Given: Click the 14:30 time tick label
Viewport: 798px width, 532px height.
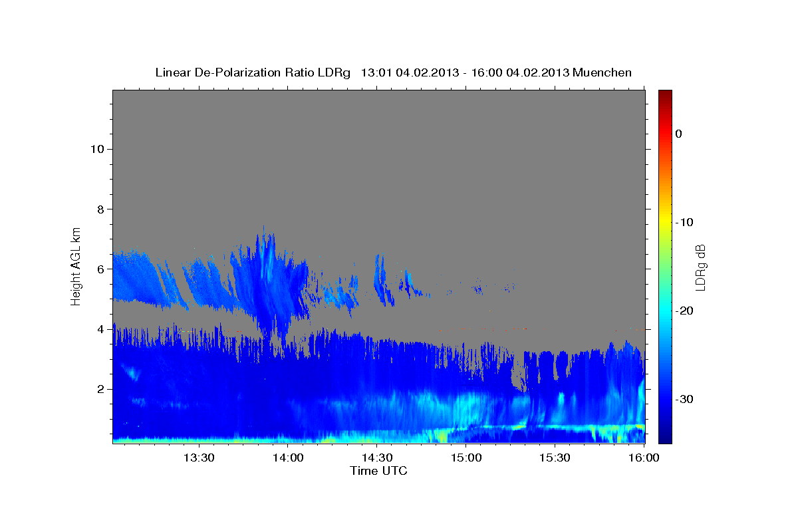Looking at the screenshot, I should [376, 458].
